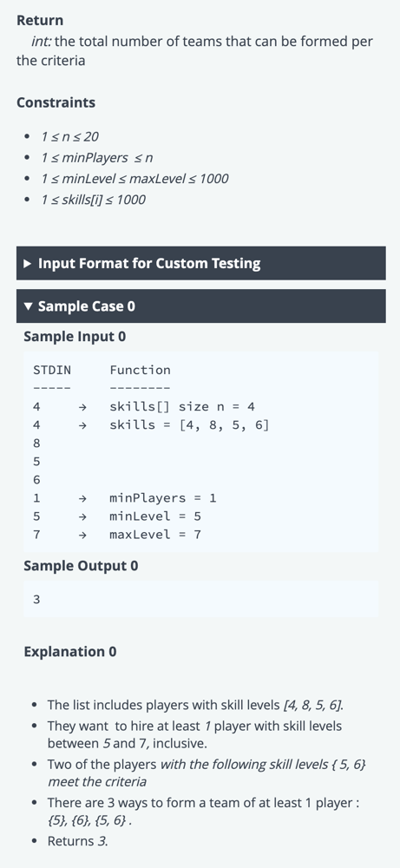Viewport: 400px width, 868px height.
Task: Click the Sample Output 0 value 3
Action: pos(36,600)
